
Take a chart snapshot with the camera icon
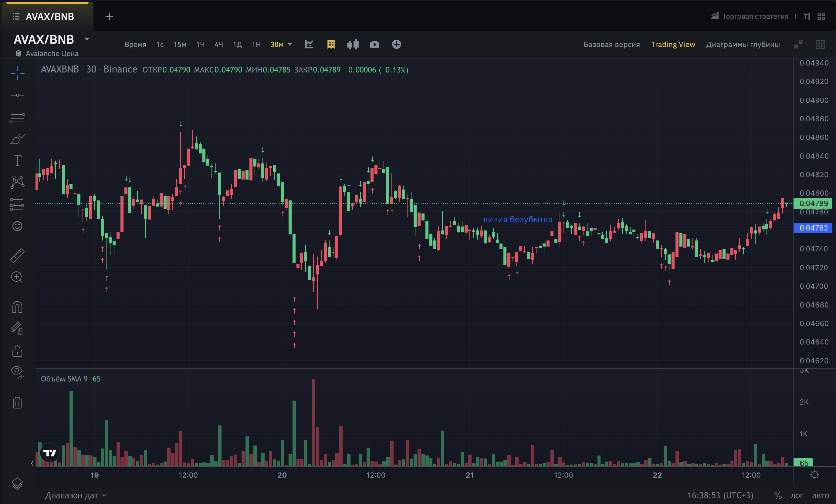click(x=374, y=45)
